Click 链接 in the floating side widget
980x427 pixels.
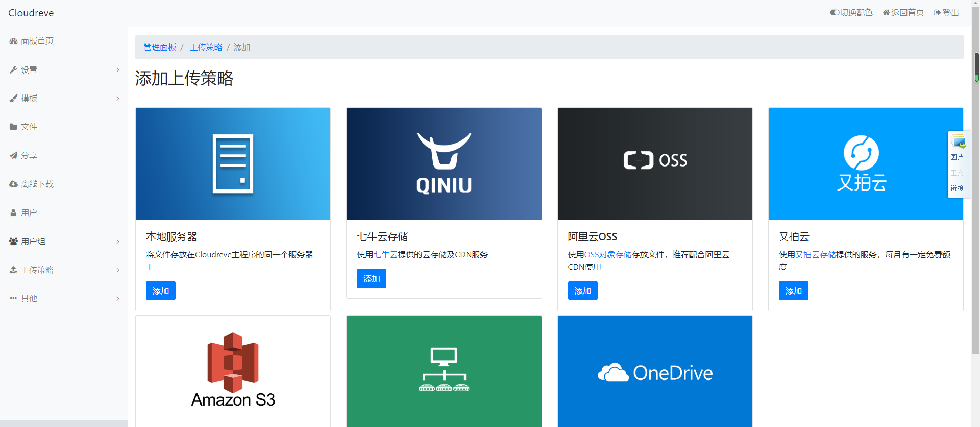pos(957,188)
